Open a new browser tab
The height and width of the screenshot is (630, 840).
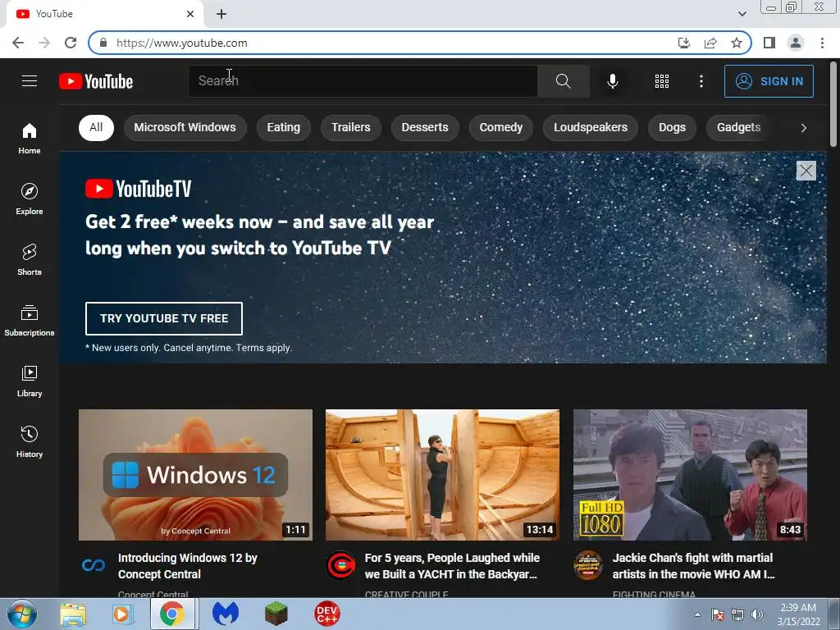[x=221, y=14]
